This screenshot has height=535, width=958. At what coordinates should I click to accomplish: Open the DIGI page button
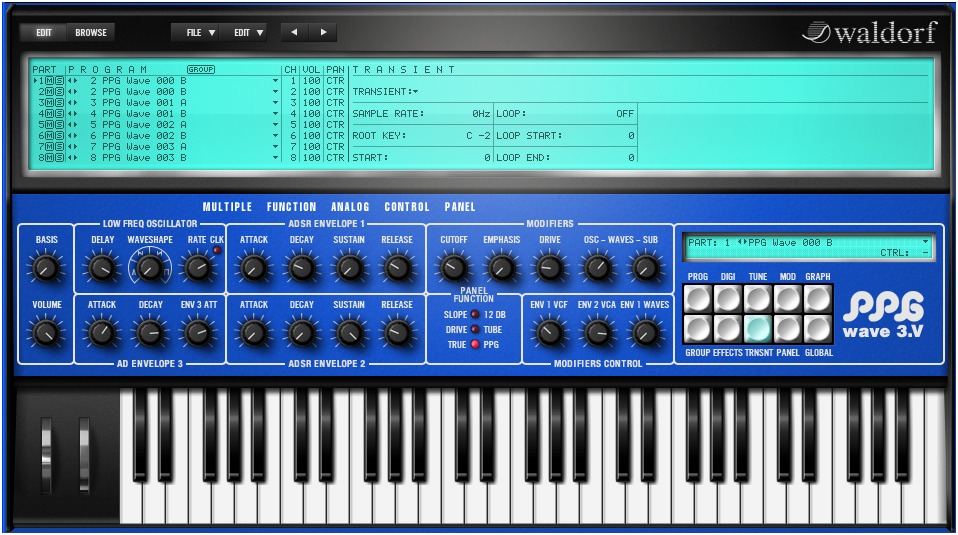click(728, 299)
